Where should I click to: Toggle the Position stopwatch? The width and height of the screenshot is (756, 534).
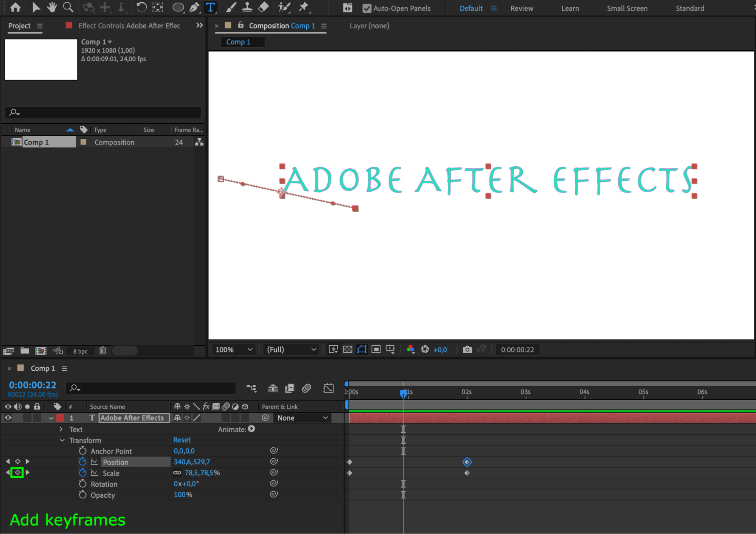(82, 462)
